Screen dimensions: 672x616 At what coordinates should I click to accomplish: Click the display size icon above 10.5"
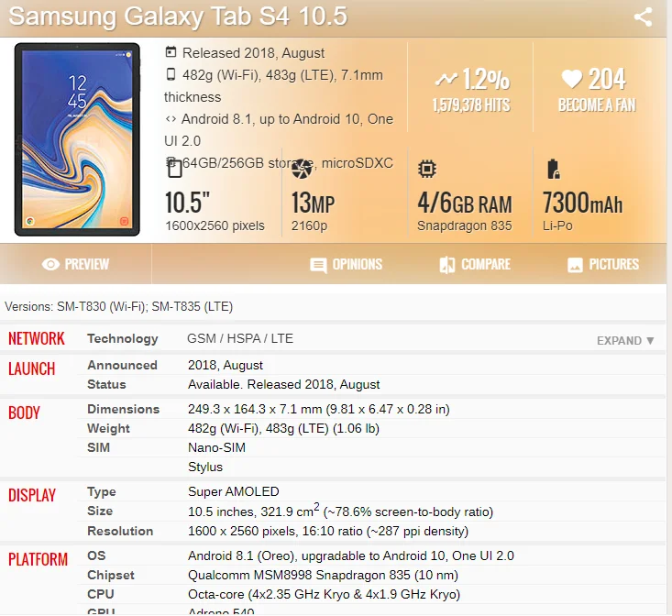click(x=174, y=169)
